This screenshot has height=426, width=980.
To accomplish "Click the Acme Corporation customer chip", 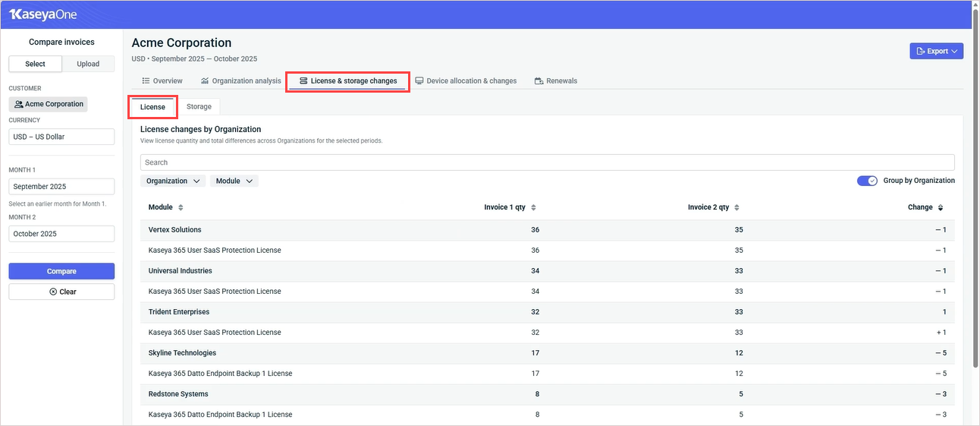I will [49, 104].
